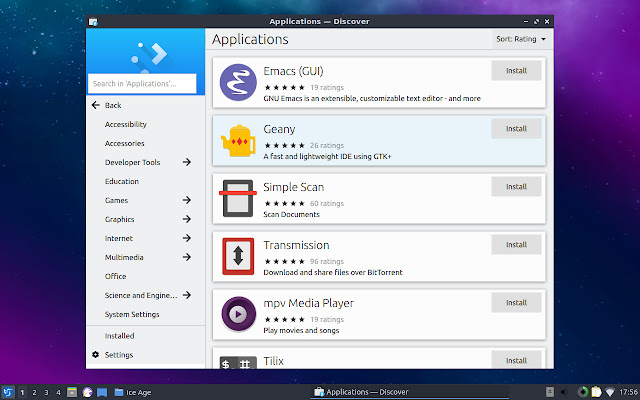Click the Tilix terminal icon
This screenshot has width=640, height=400.
(x=238, y=362)
